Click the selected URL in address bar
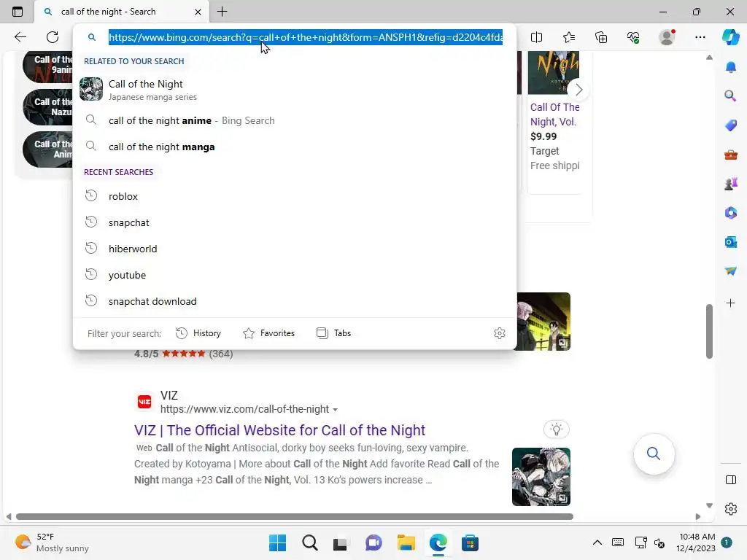 [x=306, y=37]
